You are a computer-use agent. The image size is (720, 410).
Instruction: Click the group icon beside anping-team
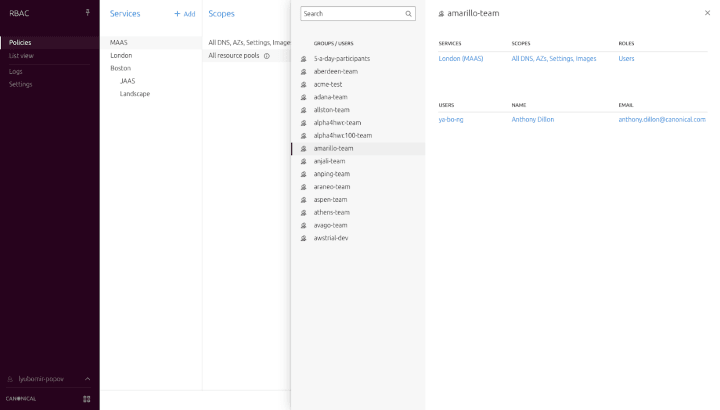coord(304,174)
